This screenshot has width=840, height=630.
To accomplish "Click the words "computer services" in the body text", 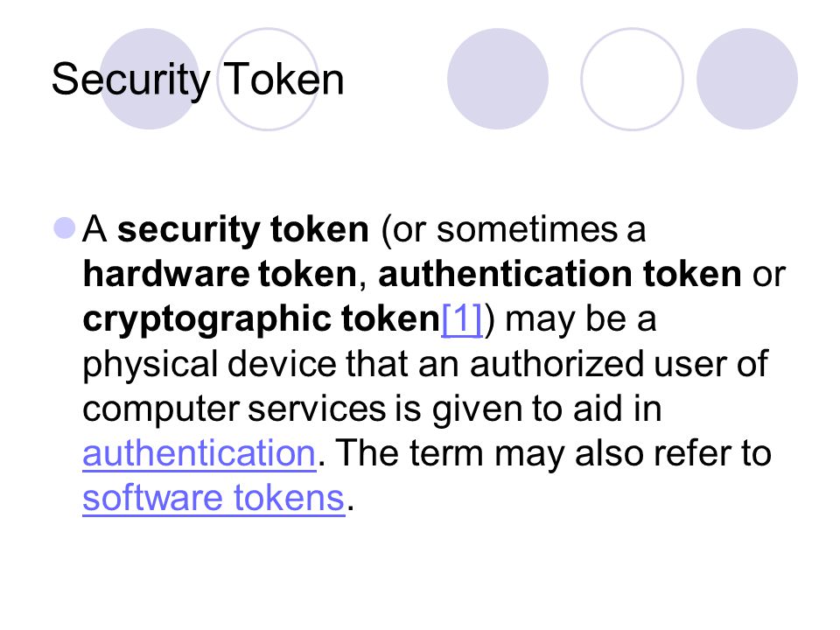I will (234, 409).
